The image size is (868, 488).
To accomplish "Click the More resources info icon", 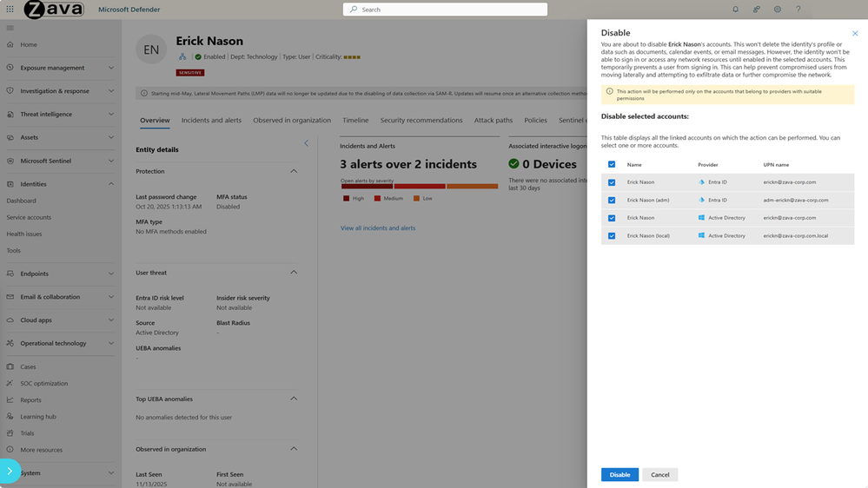I will 10,449.
